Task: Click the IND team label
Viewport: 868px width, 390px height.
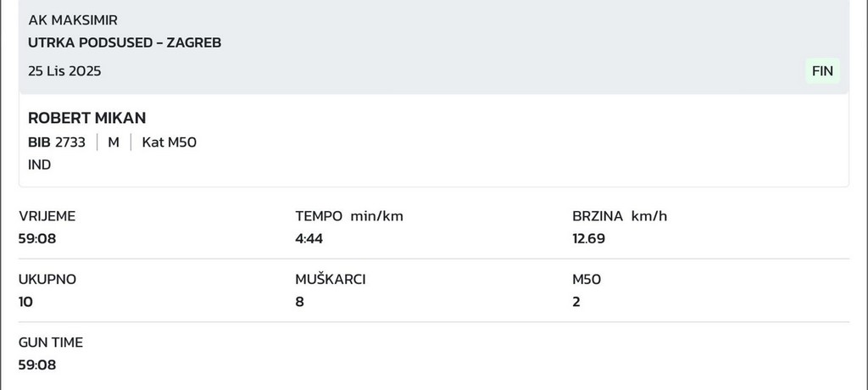Action: pyautogui.click(x=40, y=164)
